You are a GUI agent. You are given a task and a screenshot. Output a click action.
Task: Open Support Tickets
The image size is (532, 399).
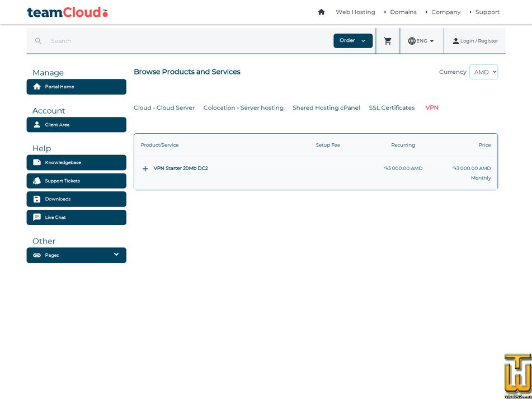pos(76,181)
